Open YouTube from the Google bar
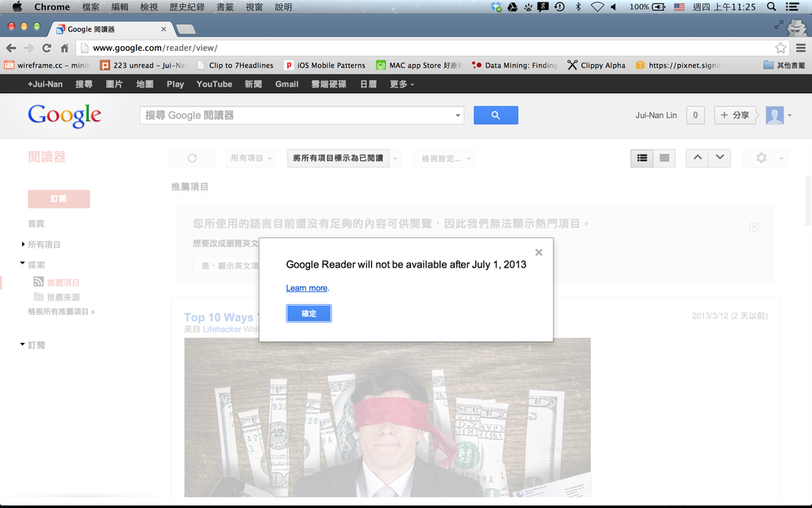The height and width of the screenshot is (508, 812). tap(214, 84)
